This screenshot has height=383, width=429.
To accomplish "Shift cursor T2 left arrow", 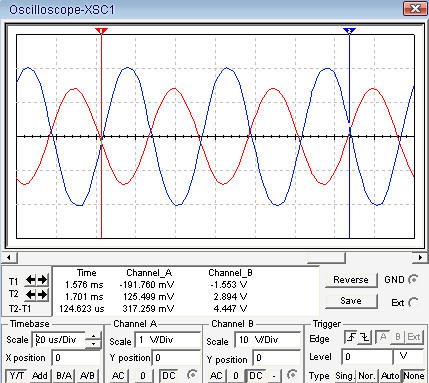I will [31, 294].
